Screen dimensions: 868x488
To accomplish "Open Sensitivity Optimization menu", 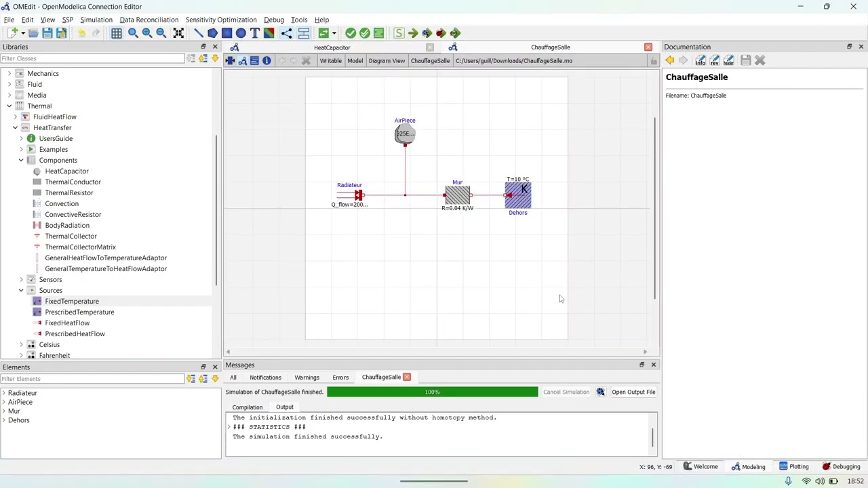I will pos(221,20).
